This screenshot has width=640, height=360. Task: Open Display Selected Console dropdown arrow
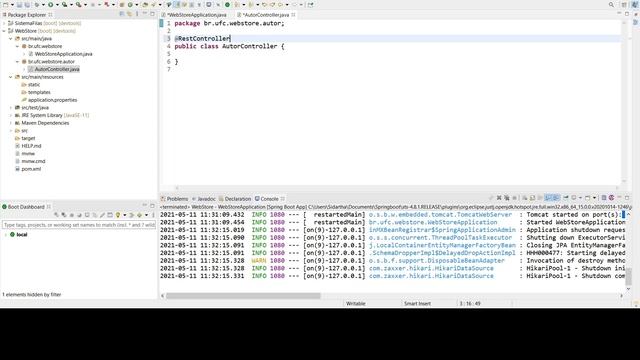tap(580, 198)
